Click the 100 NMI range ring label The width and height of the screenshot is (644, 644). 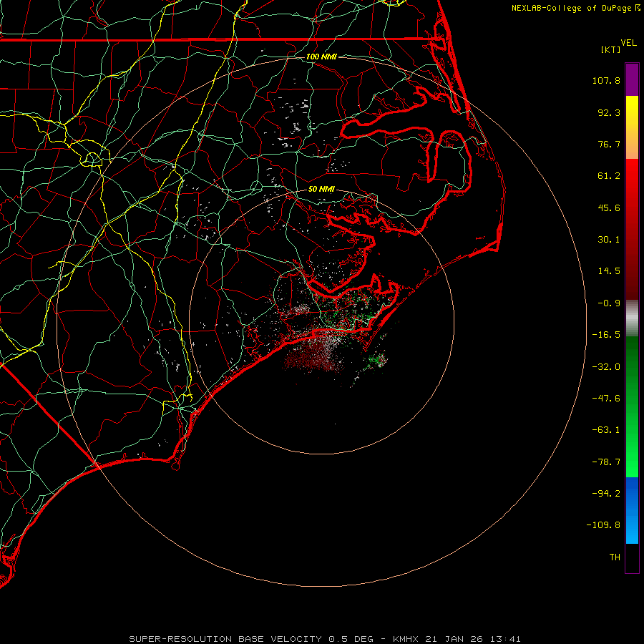321,57
